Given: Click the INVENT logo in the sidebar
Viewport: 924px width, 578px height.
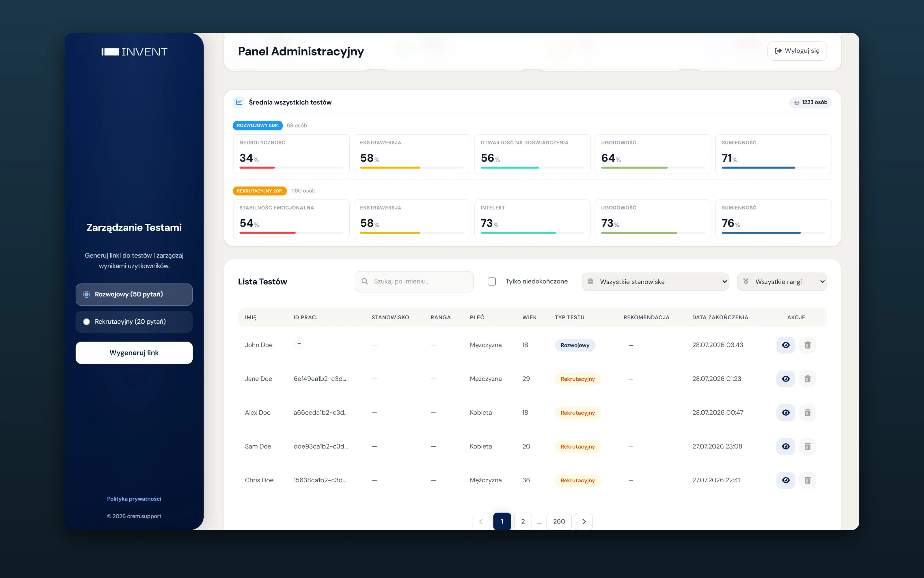Looking at the screenshot, I should pos(134,52).
